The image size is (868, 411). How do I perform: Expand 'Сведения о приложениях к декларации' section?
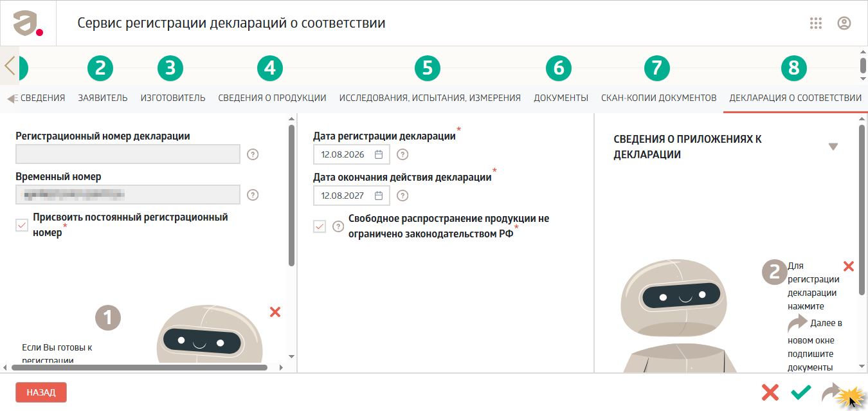833,147
